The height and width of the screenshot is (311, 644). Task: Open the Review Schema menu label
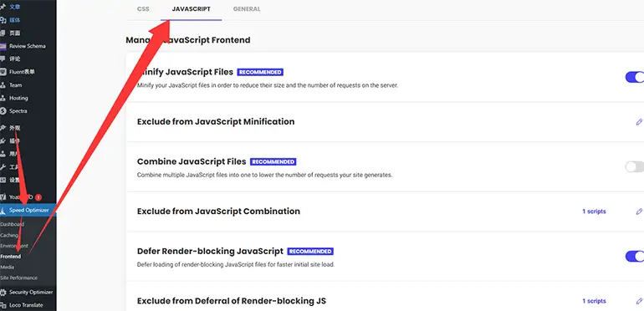coord(28,46)
